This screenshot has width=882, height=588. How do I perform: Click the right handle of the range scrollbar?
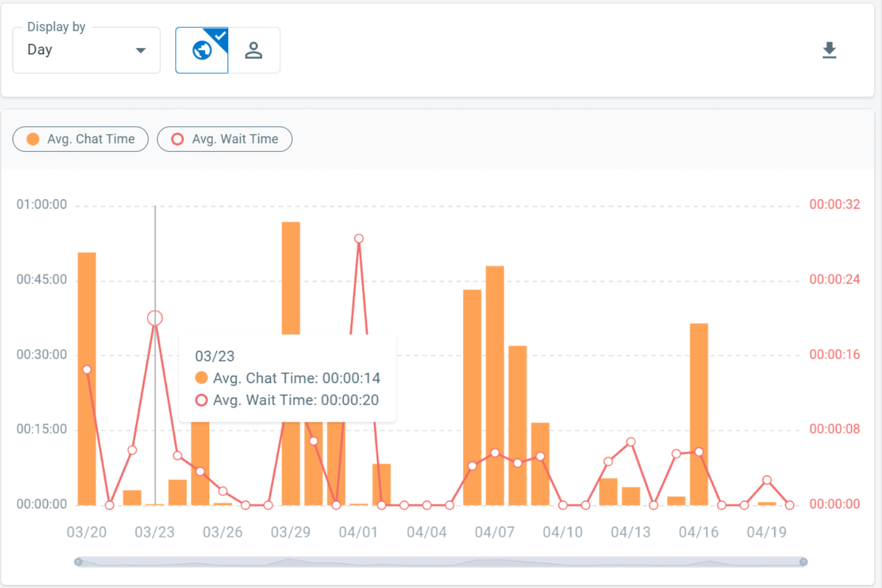803,561
